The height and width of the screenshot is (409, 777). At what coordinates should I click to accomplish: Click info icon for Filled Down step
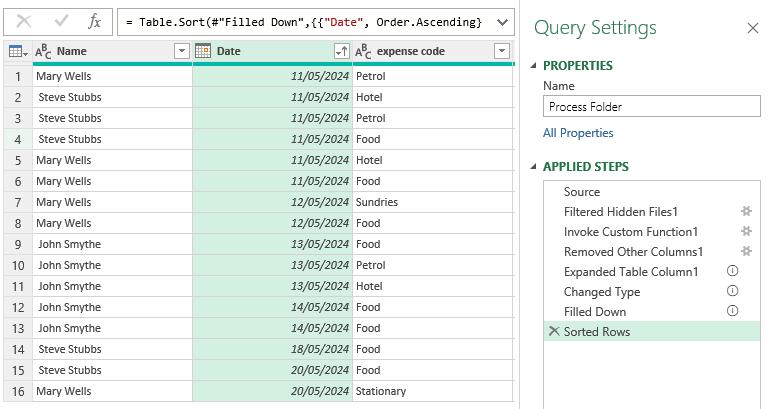732,311
